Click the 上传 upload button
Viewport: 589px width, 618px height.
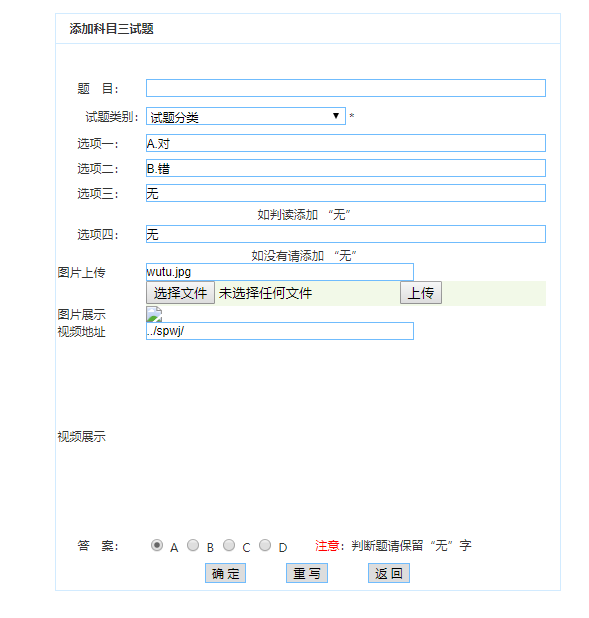pyautogui.click(x=421, y=292)
